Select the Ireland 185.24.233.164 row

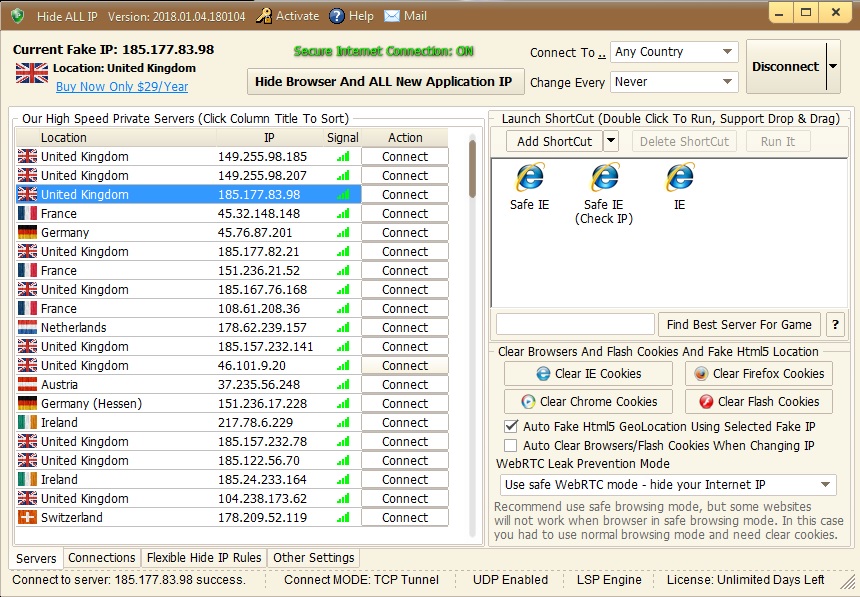(x=188, y=480)
